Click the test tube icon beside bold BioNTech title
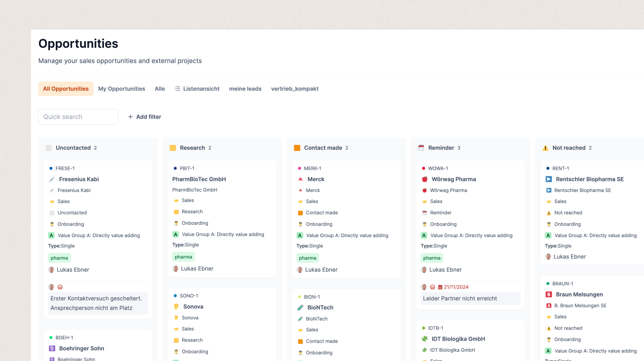This screenshot has height=361, width=644. [300, 307]
